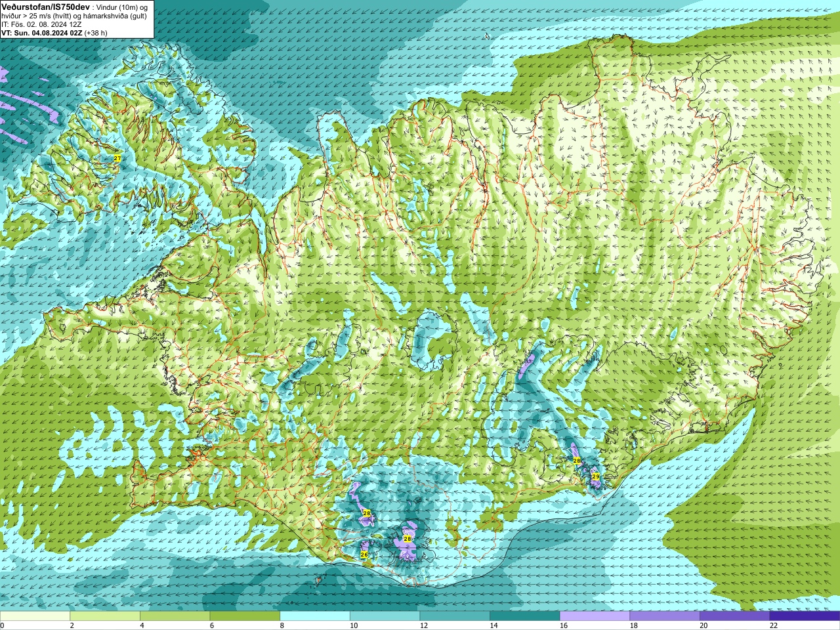The height and width of the screenshot is (630, 840).
Task: Click the yellow gust label 29
Action: (596, 476)
